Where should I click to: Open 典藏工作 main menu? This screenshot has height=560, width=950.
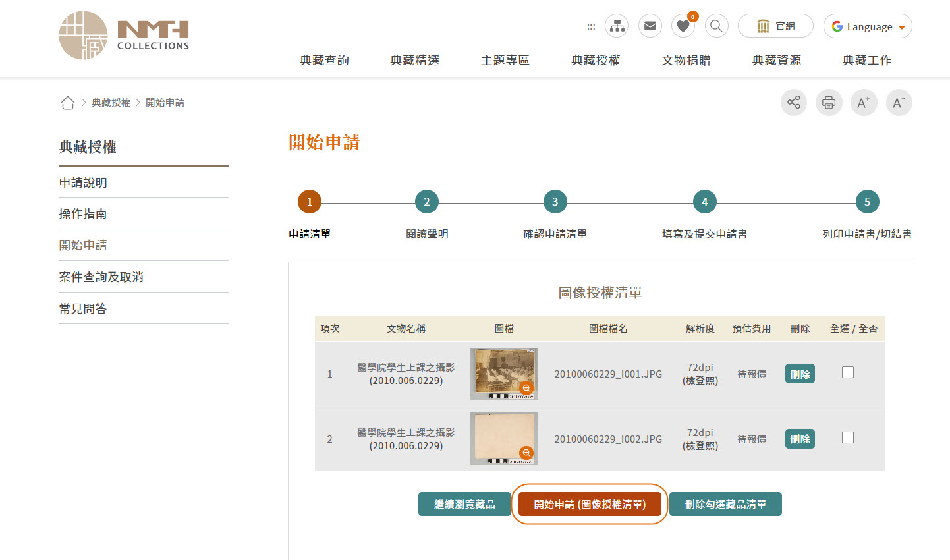click(x=867, y=60)
